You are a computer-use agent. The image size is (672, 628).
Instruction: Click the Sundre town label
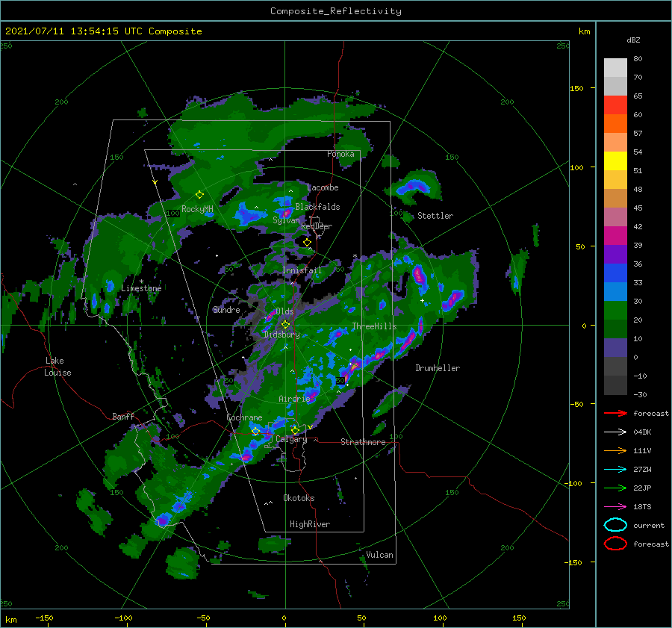(226, 310)
